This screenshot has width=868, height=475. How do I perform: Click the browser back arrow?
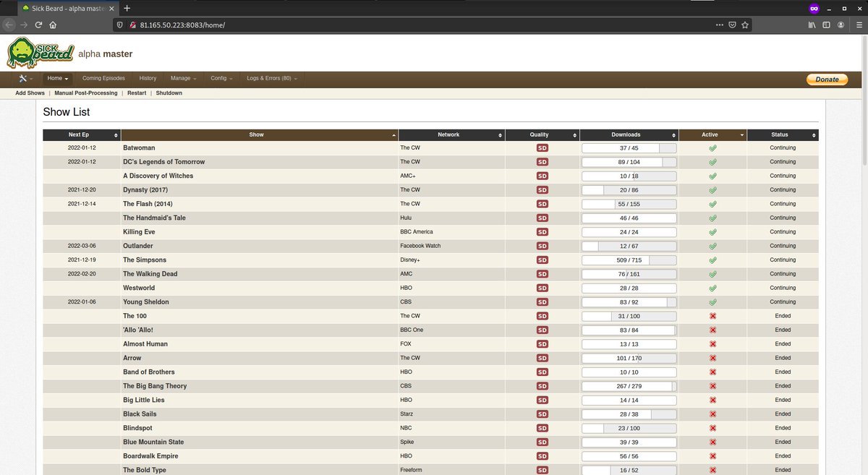9,24
